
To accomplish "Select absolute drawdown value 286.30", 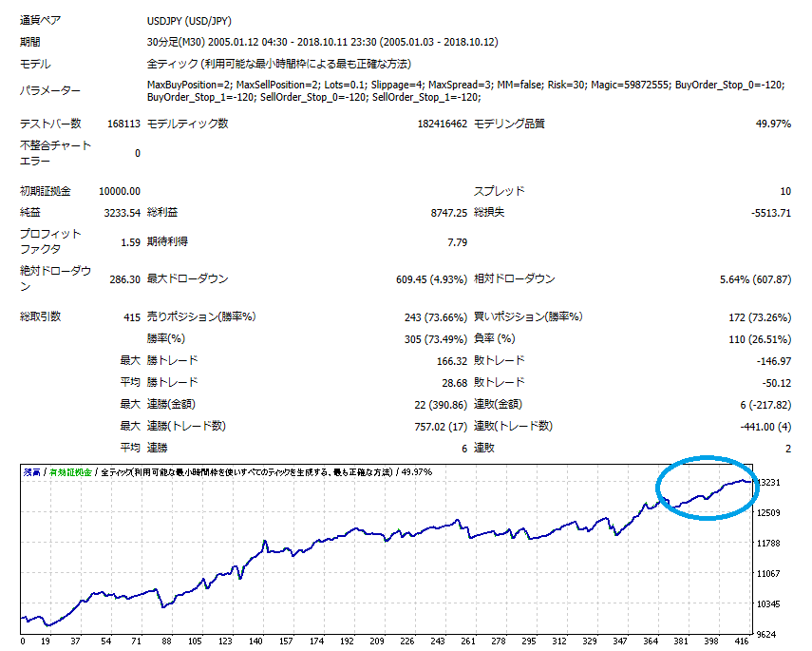I will pos(124,279).
